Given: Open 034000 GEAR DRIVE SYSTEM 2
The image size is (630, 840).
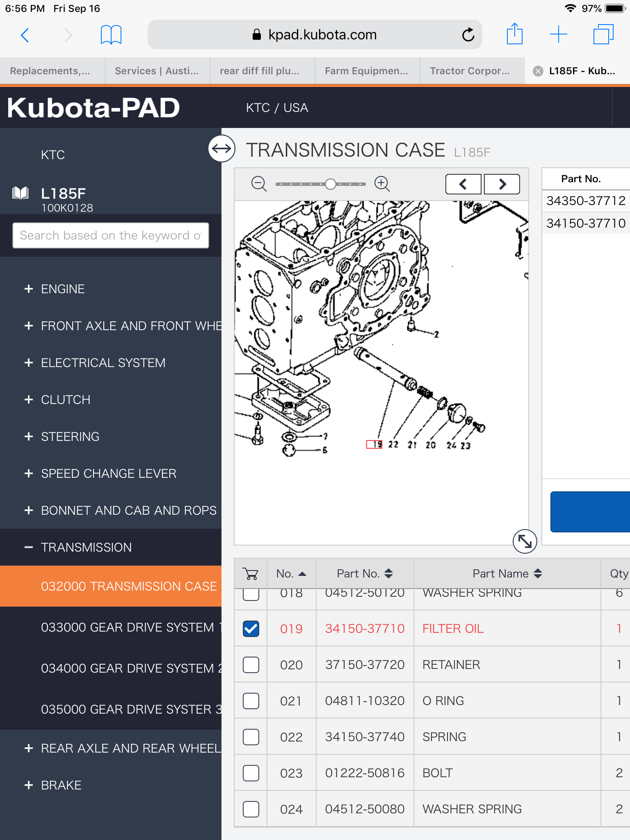Looking at the screenshot, I should [x=111, y=668].
